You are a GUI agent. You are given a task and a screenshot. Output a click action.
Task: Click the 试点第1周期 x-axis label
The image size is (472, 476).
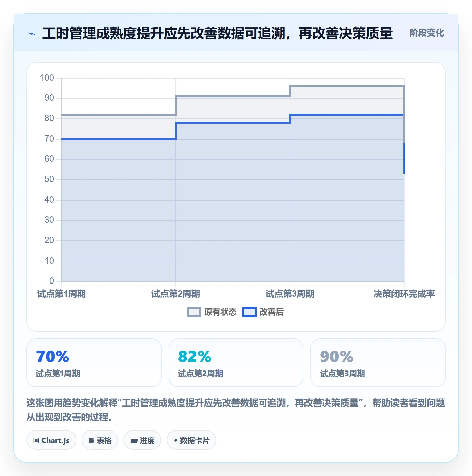[x=61, y=294]
